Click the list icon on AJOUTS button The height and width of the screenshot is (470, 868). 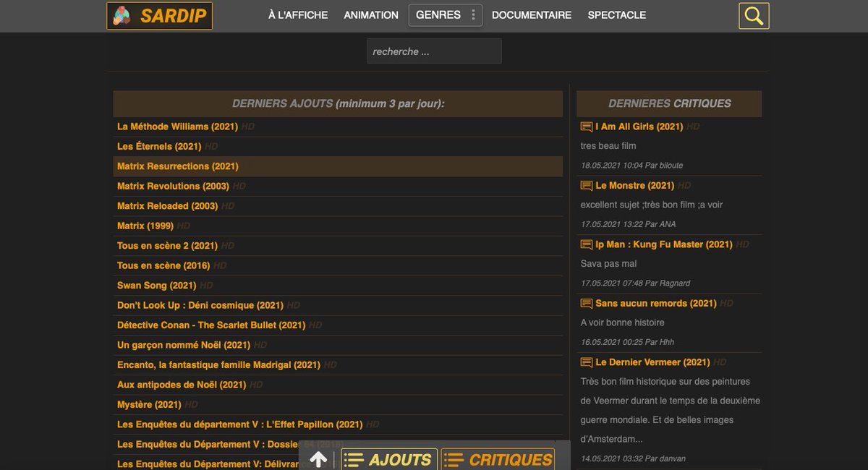tap(354, 459)
